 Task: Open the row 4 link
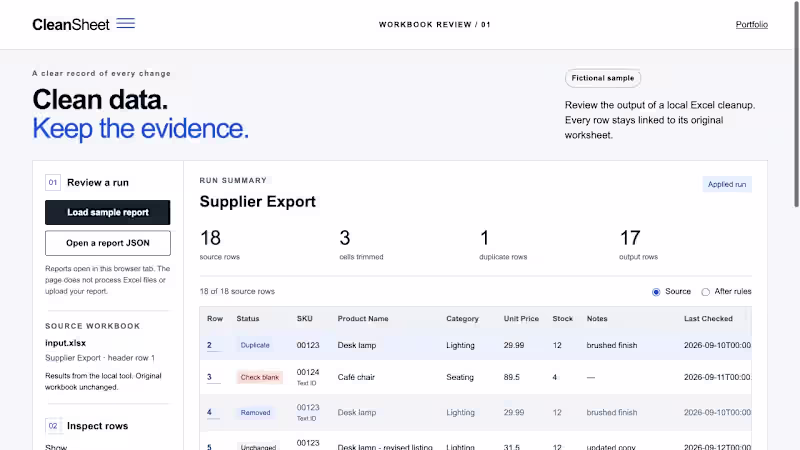209,412
